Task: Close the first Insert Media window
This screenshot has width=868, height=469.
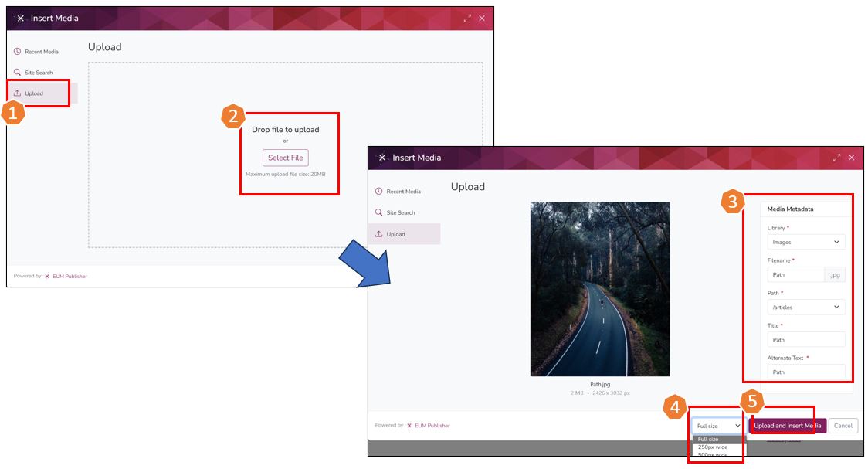Action: pyautogui.click(x=482, y=19)
